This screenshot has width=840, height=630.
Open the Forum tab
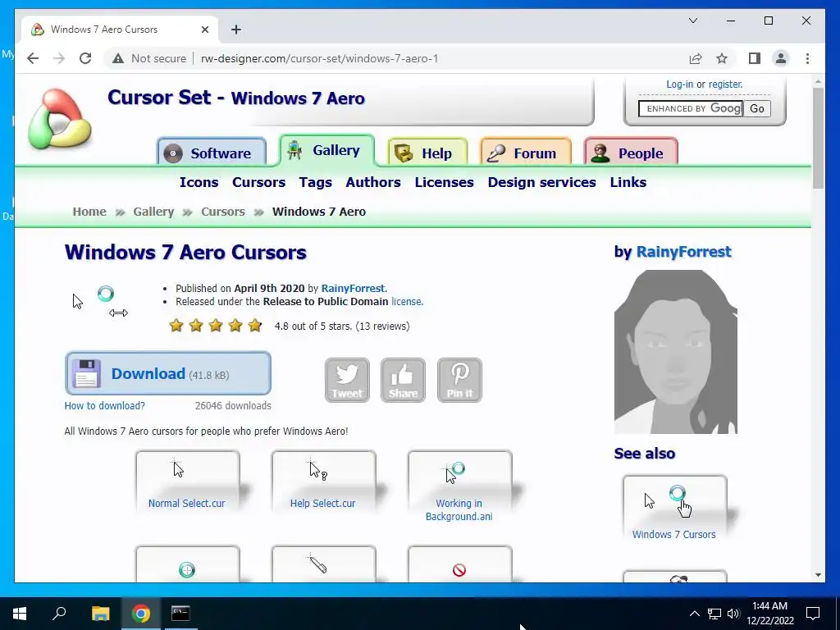(x=526, y=153)
